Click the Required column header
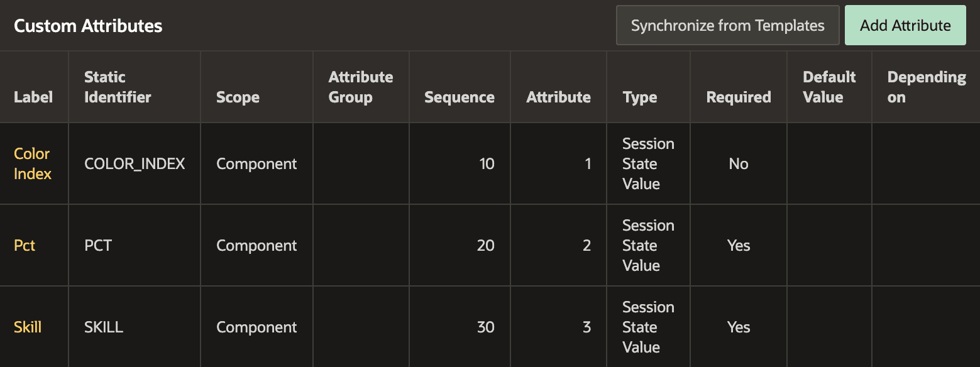Viewport: 980px width, 367px height. [738, 97]
